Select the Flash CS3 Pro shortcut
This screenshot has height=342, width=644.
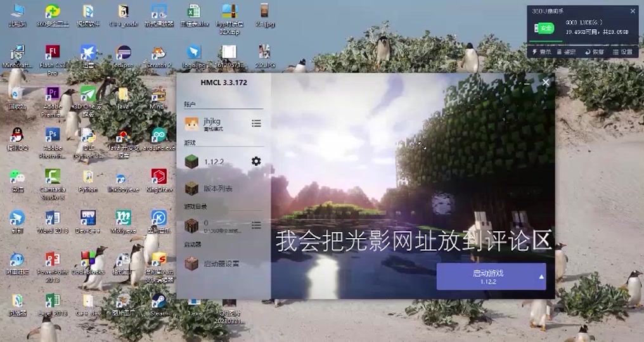click(53, 60)
